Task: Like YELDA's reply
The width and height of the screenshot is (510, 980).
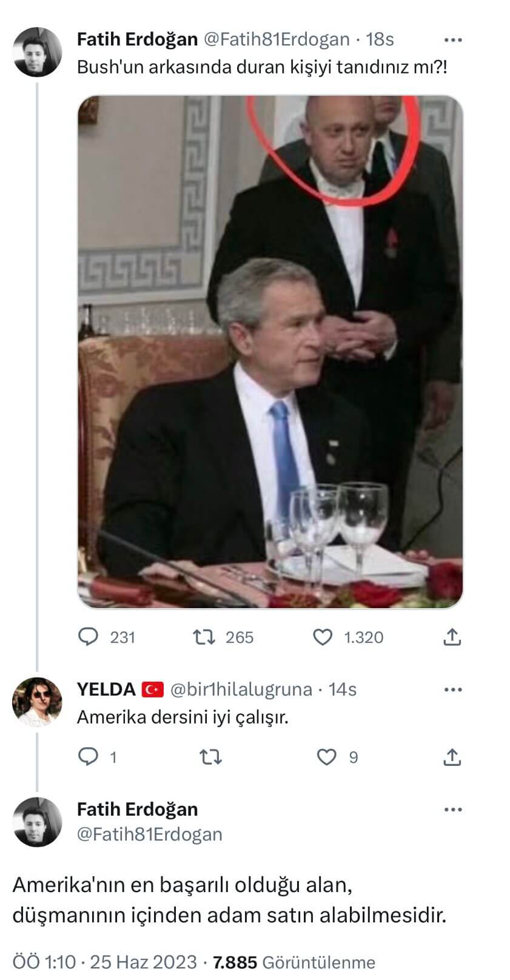Action: [x=327, y=757]
